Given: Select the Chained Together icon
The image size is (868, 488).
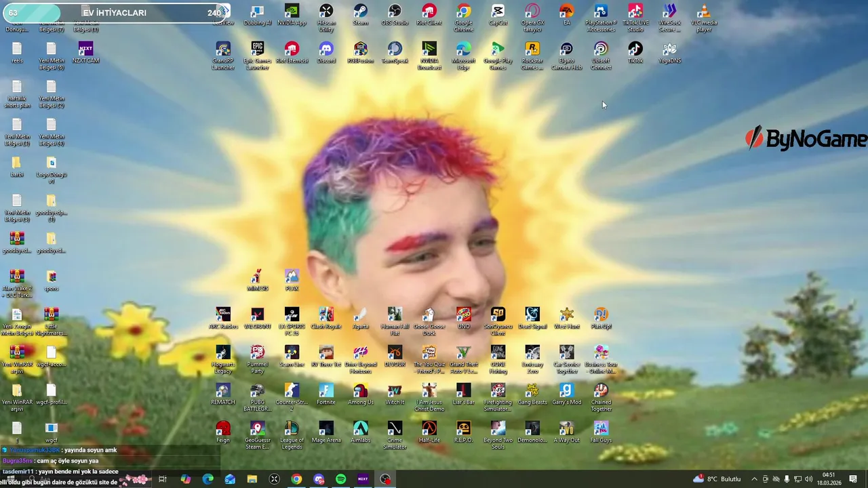Looking at the screenshot, I should [x=601, y=398].
